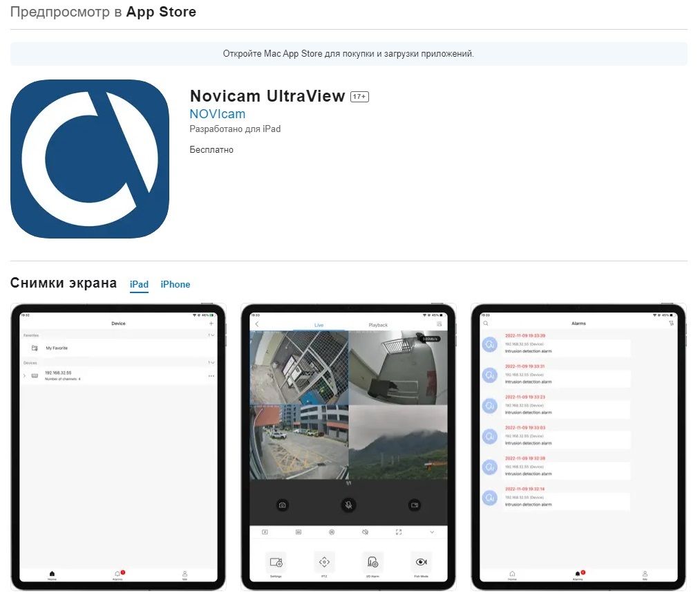Click the 'Number of channels: 4' text
The width and height of the screenshot is (700, 598).
coord(62,379)
